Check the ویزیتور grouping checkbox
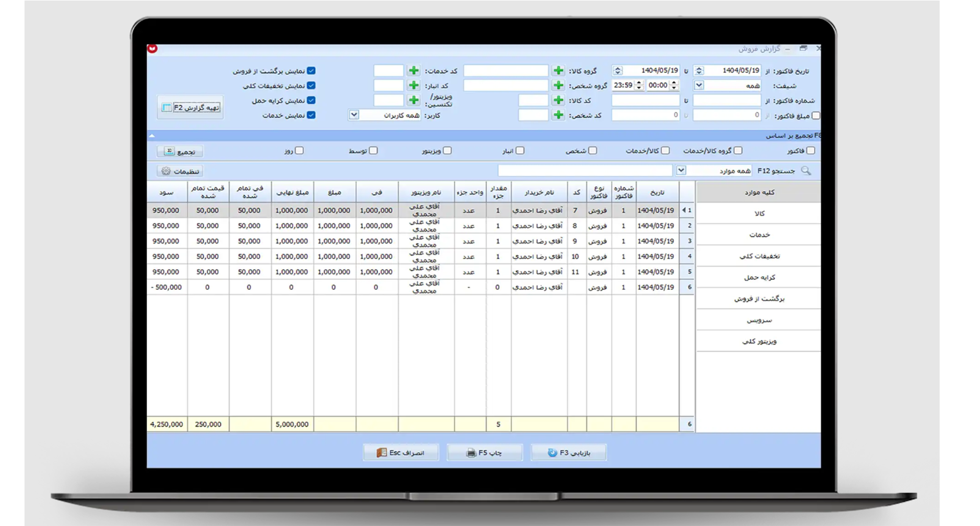The height and width of the screenshot is (526, 980). click(447, 151)
